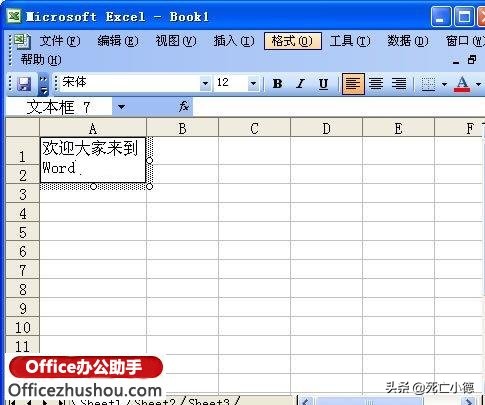The image size is (485, 405).
Task: Open font color dropdown arrow
Action: 478,84
